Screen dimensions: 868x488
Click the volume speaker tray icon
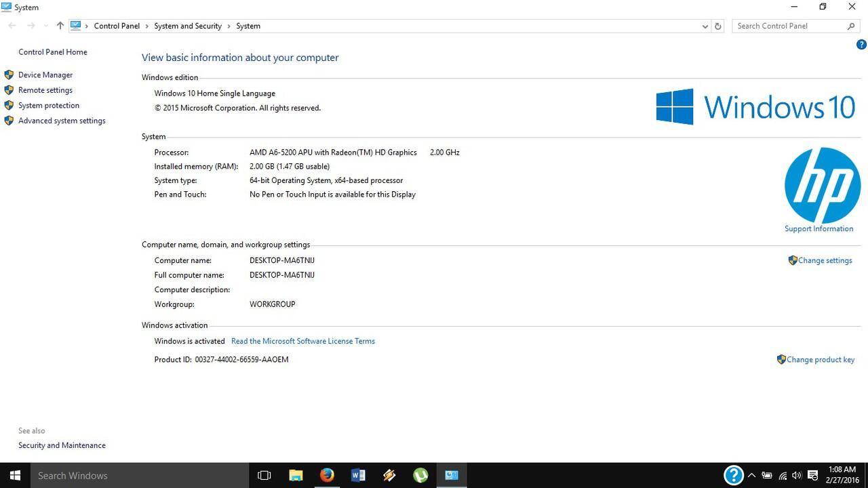(x=797, y=475)
